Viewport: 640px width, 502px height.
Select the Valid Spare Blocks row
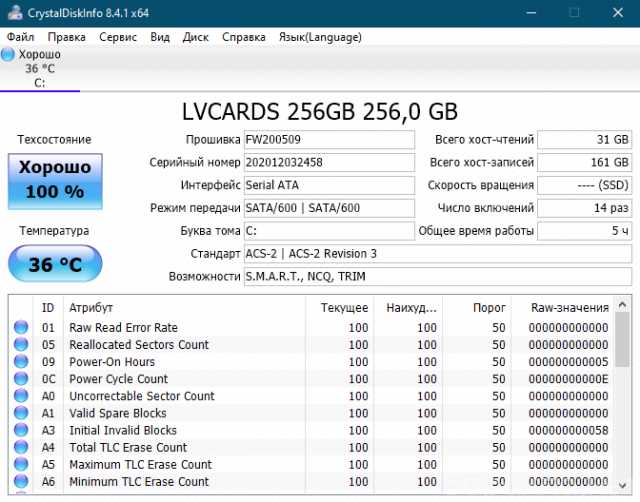[311, 413]
